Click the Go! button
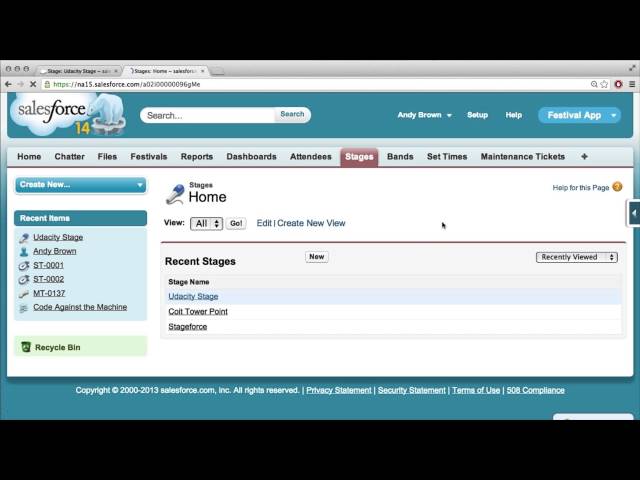Viewport: 640px width, 480px height. [x=236, y=223]
